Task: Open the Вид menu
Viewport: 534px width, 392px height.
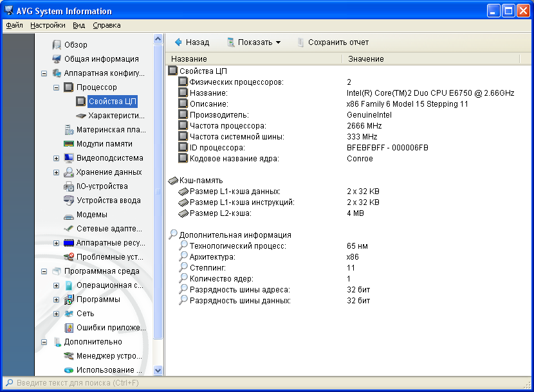Action: pos(78,25)
